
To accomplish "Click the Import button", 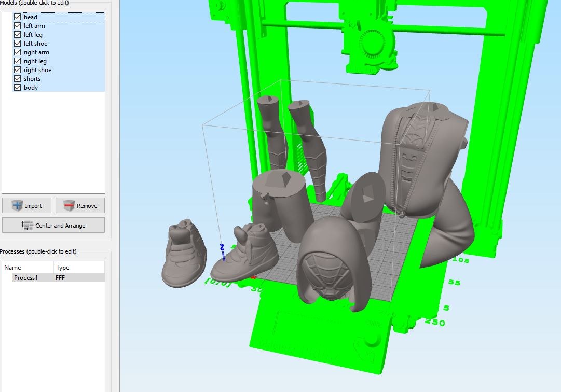I will 27,205.
